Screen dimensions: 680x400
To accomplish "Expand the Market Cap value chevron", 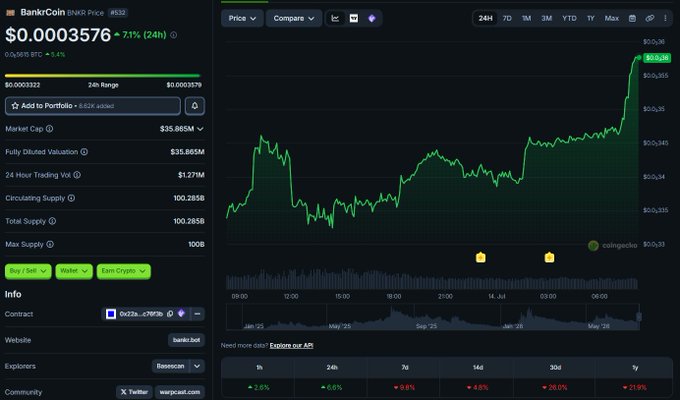I will [x=200, y=129].
